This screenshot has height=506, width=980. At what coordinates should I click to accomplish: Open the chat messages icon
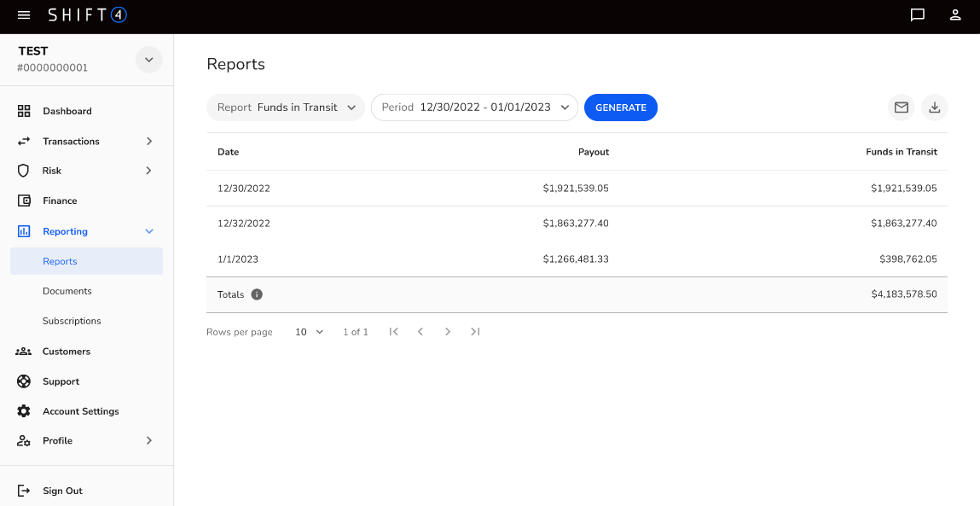[918, 15]
